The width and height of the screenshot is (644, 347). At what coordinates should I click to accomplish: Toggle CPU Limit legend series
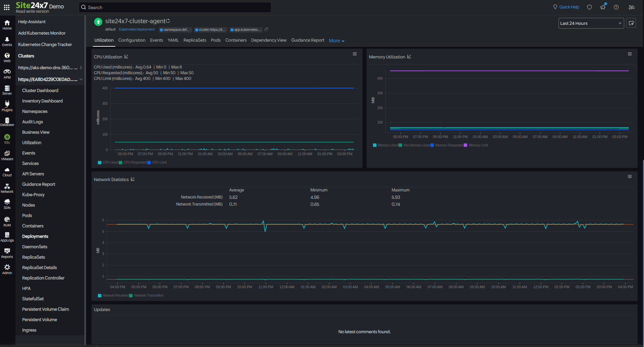coord(157,163)
